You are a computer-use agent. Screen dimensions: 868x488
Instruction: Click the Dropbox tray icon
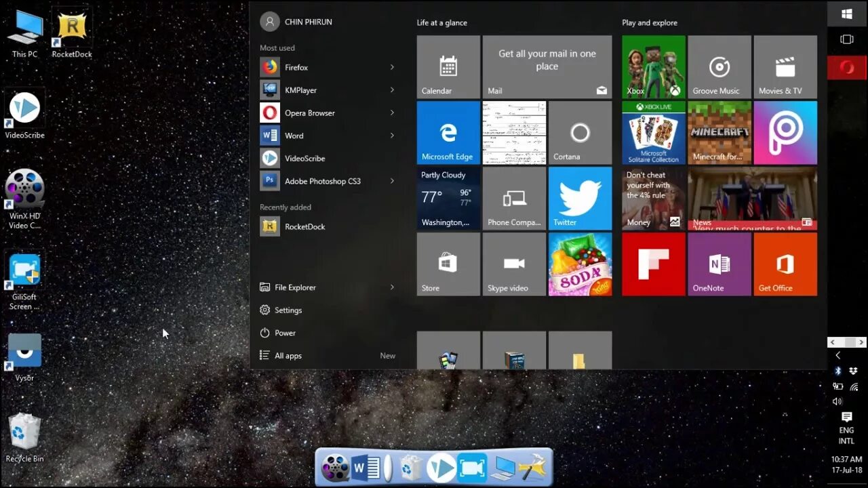(853, 371)
